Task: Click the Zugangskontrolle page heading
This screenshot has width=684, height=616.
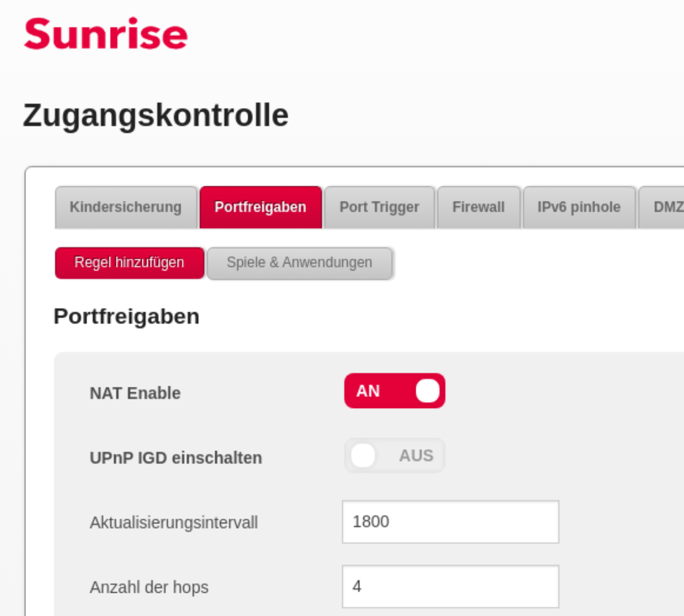Action: click(156, 115)
